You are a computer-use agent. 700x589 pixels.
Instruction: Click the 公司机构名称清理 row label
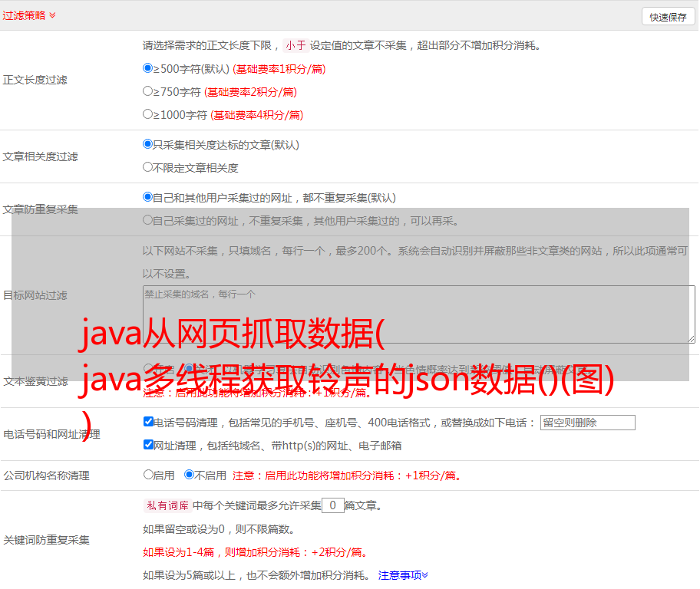point(46,475)
